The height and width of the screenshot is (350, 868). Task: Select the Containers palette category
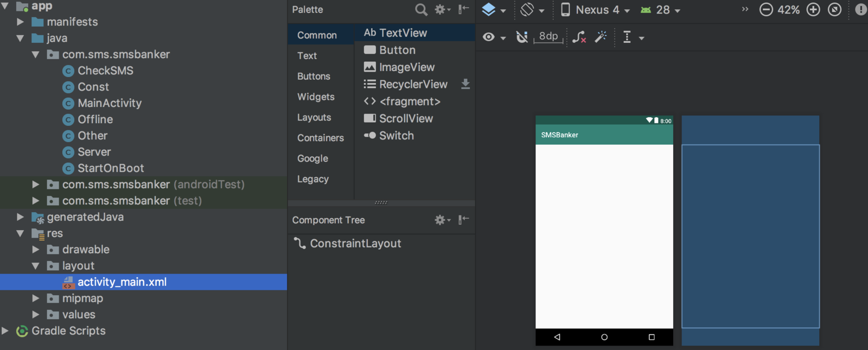click(321, 138)
